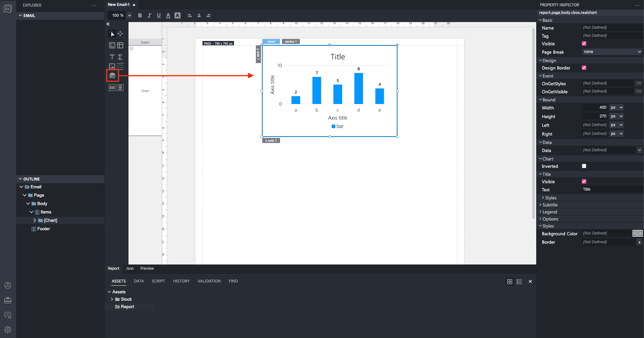
Task: Select the row box layout tool
Action: (x=120, y=88)
